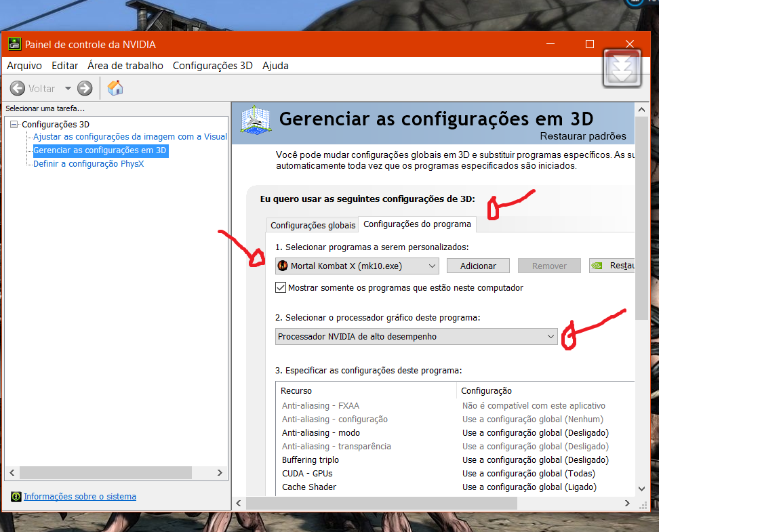Click the Restaurar padrões link
Screen dimensions: 781x532
[583, 136]
